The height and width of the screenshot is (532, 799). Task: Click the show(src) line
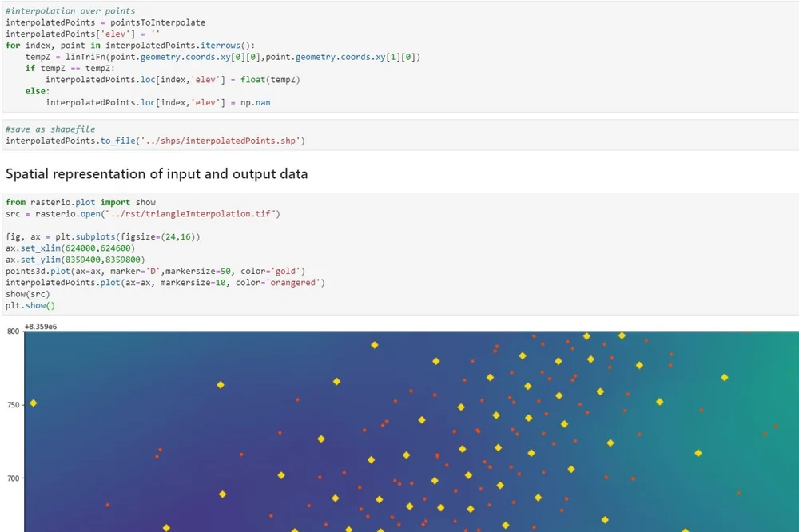tap(26, 293)
